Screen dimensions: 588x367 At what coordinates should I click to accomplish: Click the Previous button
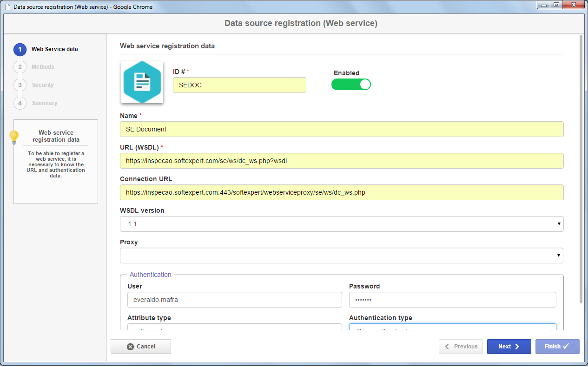click(x=461, y=347)
